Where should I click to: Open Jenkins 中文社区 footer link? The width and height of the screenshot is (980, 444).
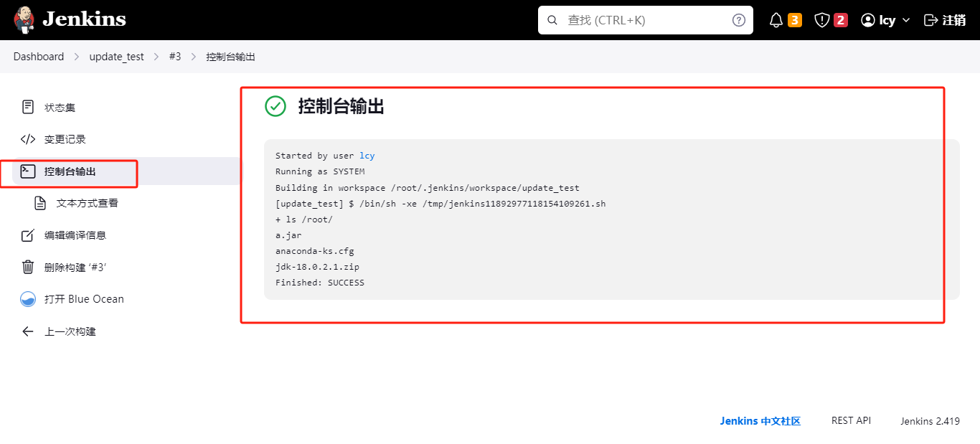coord(760,421)
